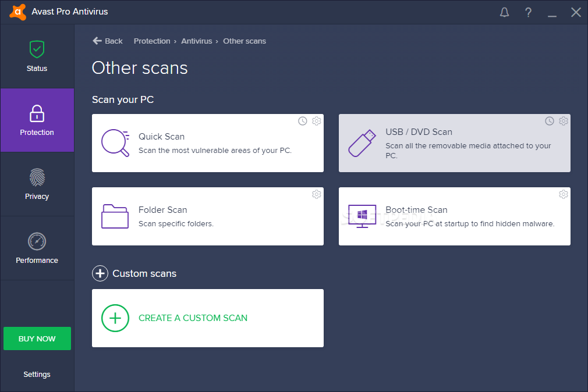Schedule Quick Scan via clock icon
The height and width of the screenshot is (392, 588).
303,121
